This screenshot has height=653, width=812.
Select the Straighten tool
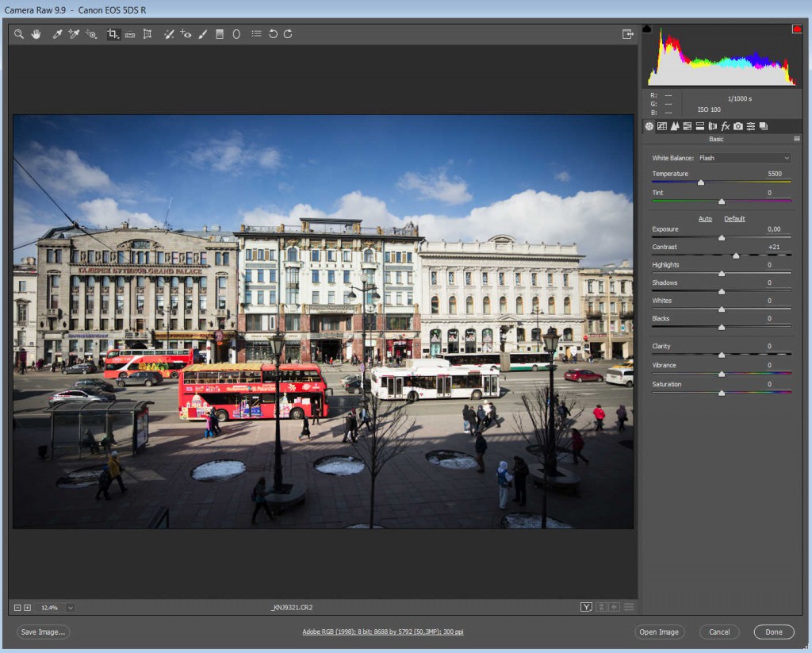tap(130, 34)
